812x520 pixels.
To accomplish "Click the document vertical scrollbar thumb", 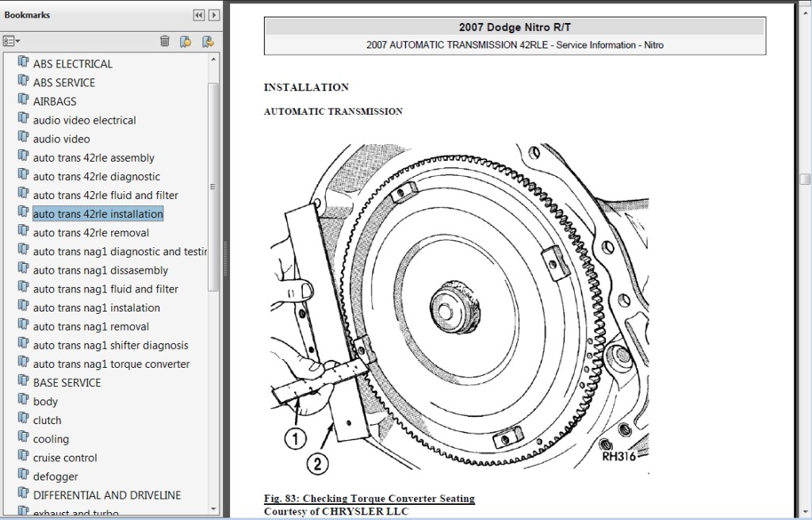I will click(x=805, y=178).
